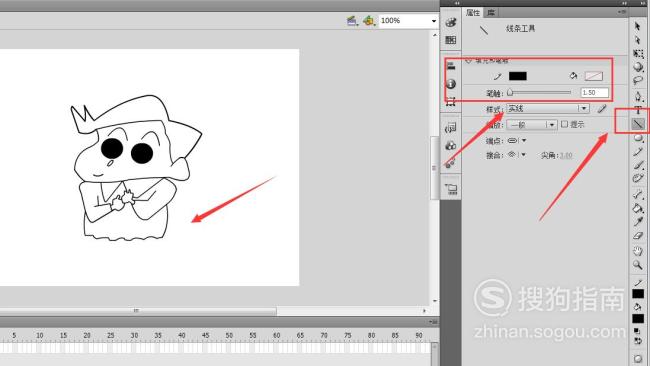The image size is (650, 366).
Task: Select the Brush tool
Action: point(638,165)
